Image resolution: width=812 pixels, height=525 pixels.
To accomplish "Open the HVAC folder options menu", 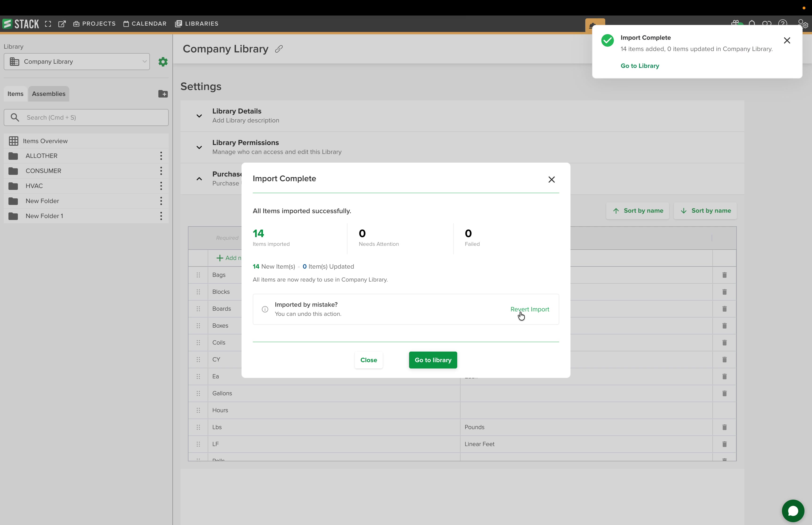I will click(161, 186).
